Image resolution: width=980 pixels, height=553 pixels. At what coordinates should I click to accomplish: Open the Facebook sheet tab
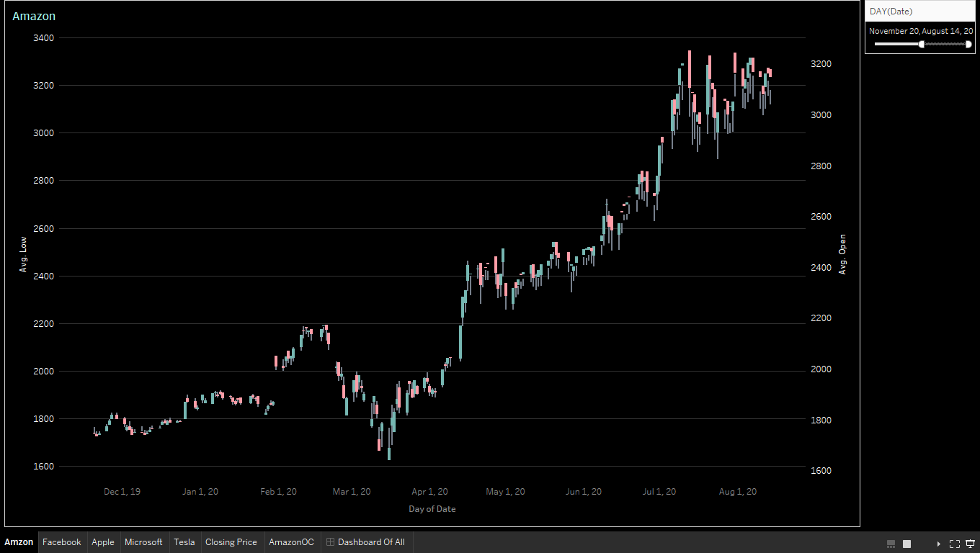62,542
